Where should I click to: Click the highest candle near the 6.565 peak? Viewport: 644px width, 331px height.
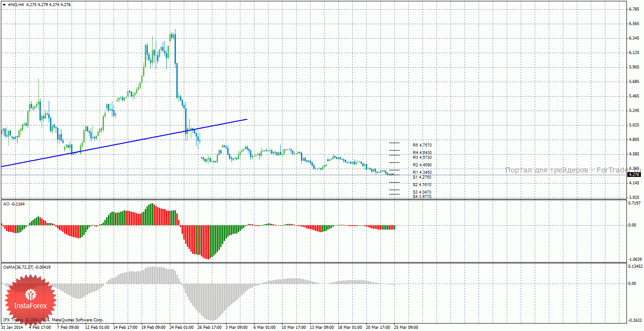[x=175, y=46]
